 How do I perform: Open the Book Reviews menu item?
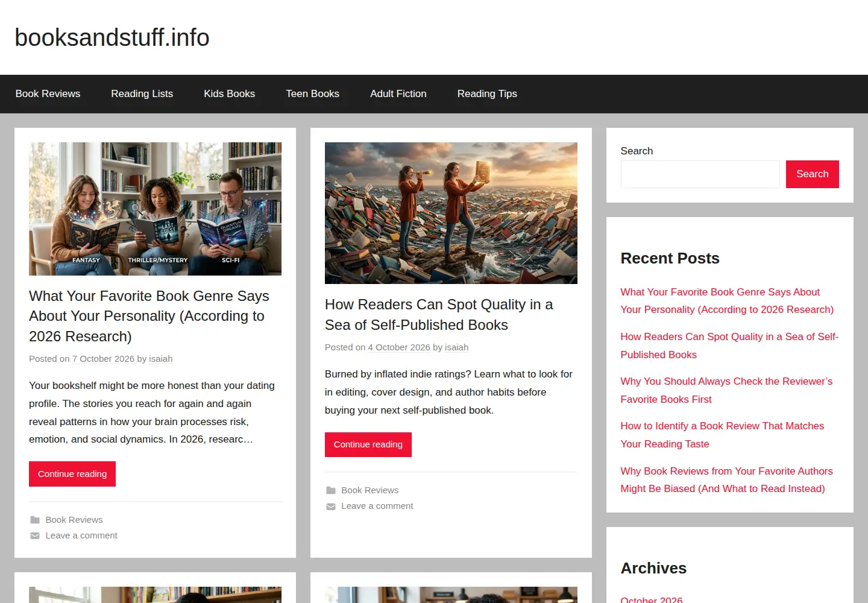pyautogui.click(x=48, y=93)
